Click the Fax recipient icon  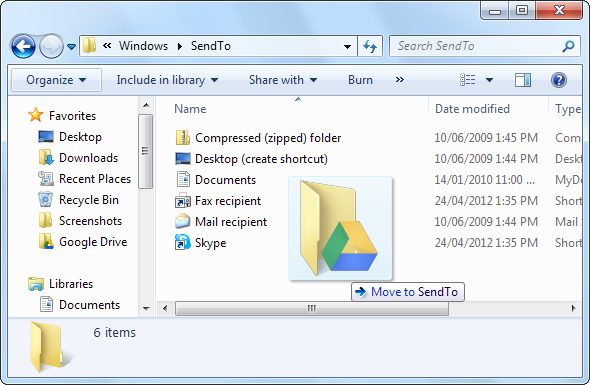[183, 201]
